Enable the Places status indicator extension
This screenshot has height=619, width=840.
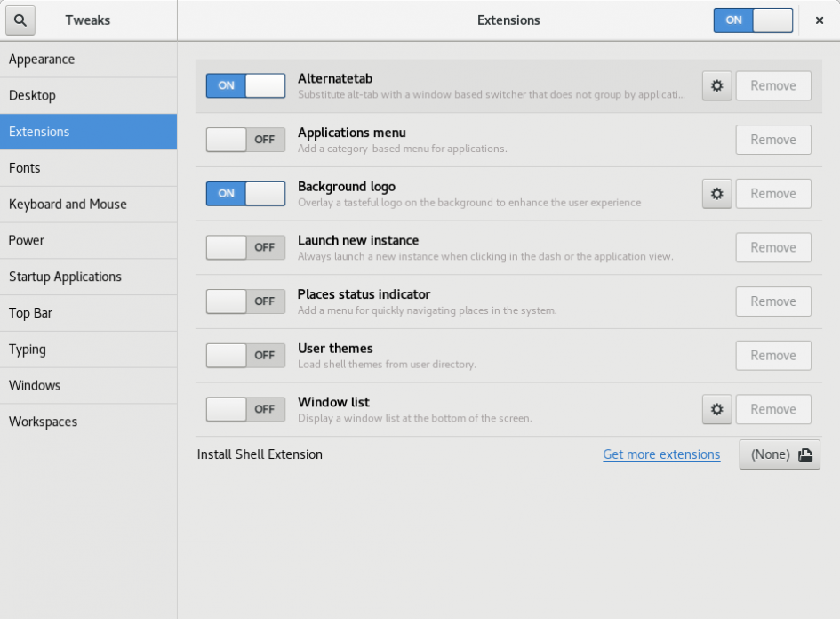(x=244, y=301)
